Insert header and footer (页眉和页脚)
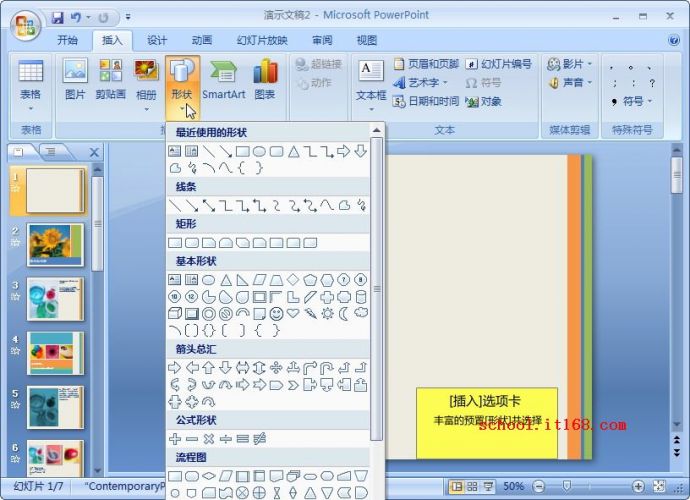690x500 pixels. [x=426, y=64]
